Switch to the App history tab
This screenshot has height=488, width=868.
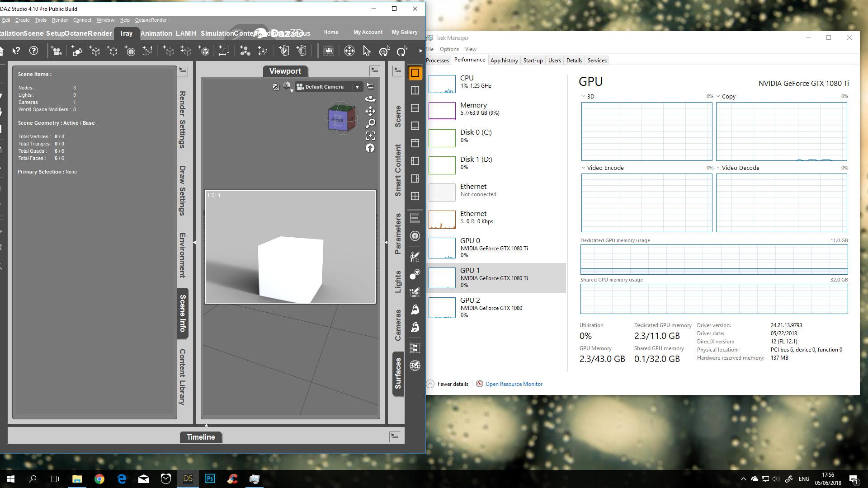click(504, 61)
